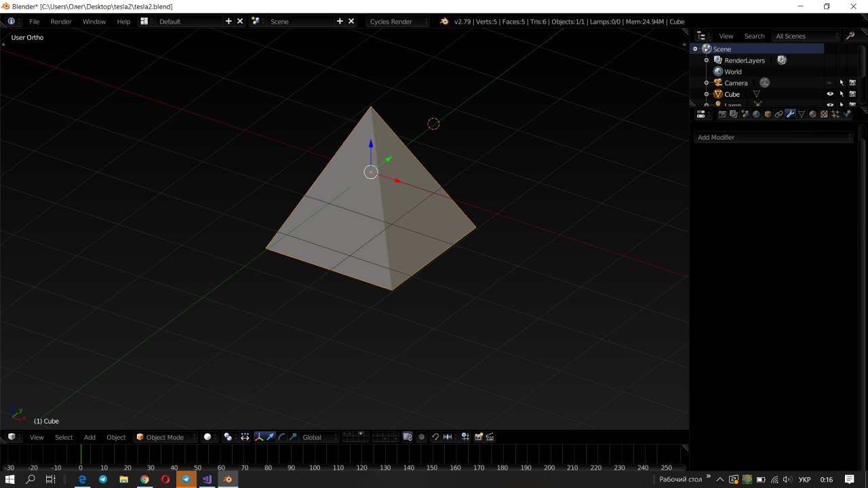This screenshot has width=868, height=488.
Task: Toggle Camera visibility in outliner
Action: tap(829, 83)
